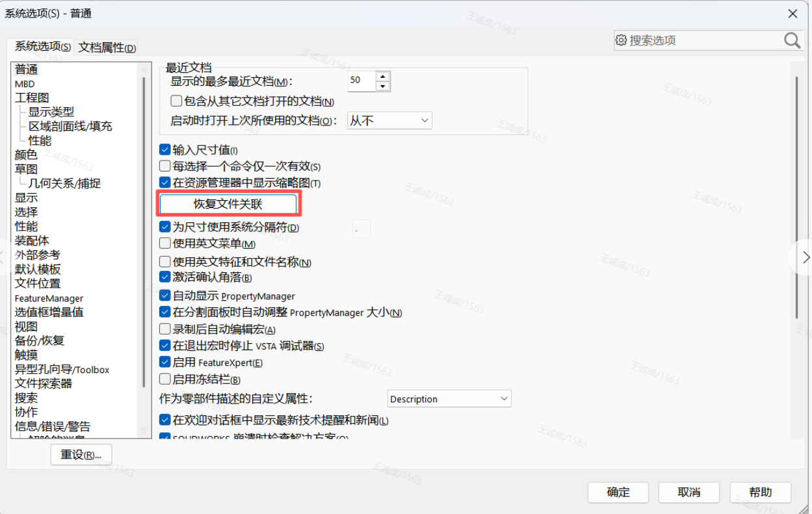Toggle 在欢迎对话框中显示最新技术提醒和新闻 checkbox
The width and height of the screenshot is (812, 514).
tap(164, 420)
